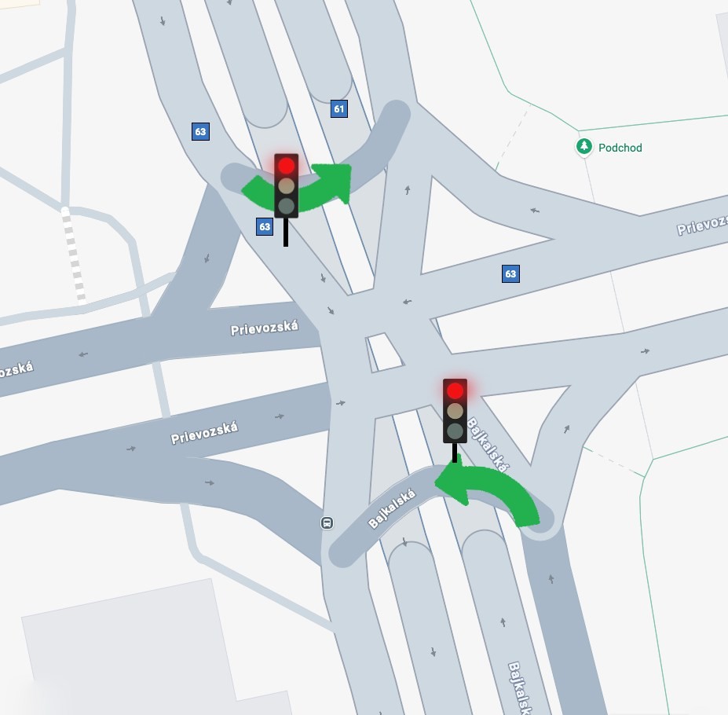Click the route 61 shield marker
This screenshot has width=728, height=715.
[339, 108]
